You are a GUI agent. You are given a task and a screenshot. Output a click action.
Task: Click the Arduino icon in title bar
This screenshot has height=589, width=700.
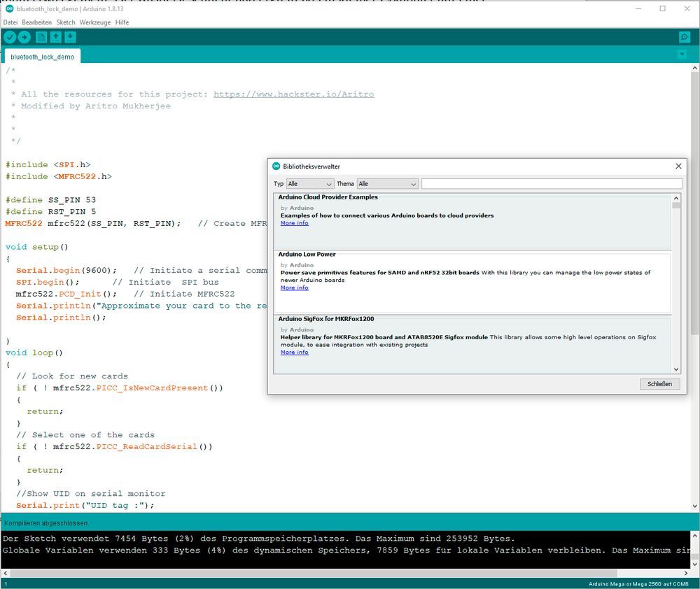(x=9, y=9)
